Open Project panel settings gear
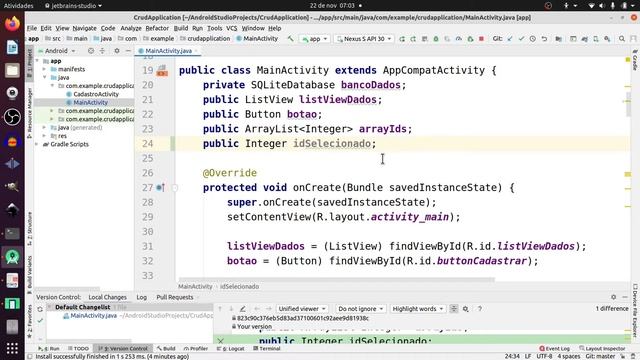Screen dimensions: 640x360 (x=117, y=51)
